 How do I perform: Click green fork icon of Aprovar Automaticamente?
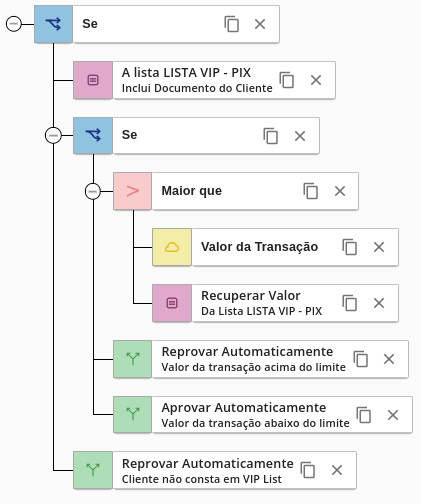[132, 414]
